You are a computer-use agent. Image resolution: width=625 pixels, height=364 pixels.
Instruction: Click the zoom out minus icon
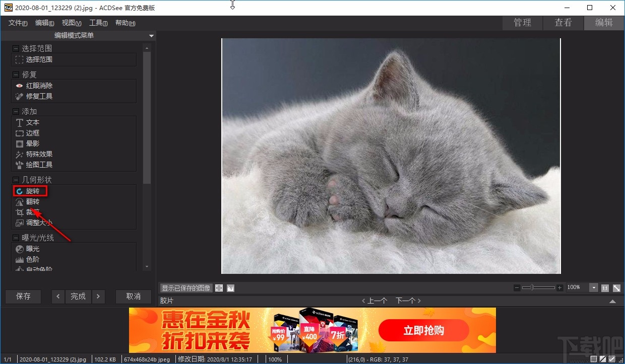pos(517,287)
